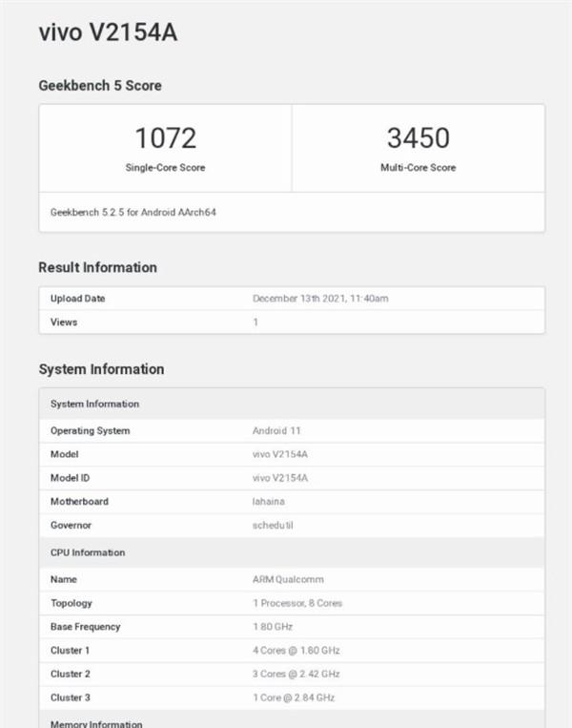Click the Name label in CPU Information
This screenshot has width=572, height=728.
64,579
